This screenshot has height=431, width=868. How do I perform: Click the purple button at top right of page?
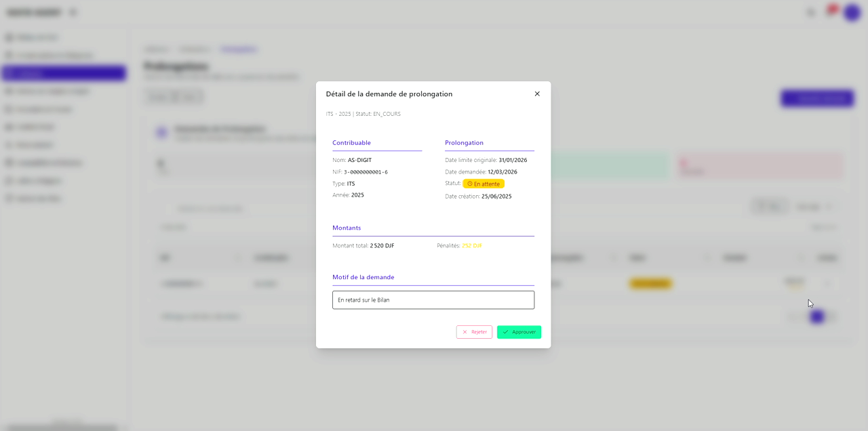(816, 98)
